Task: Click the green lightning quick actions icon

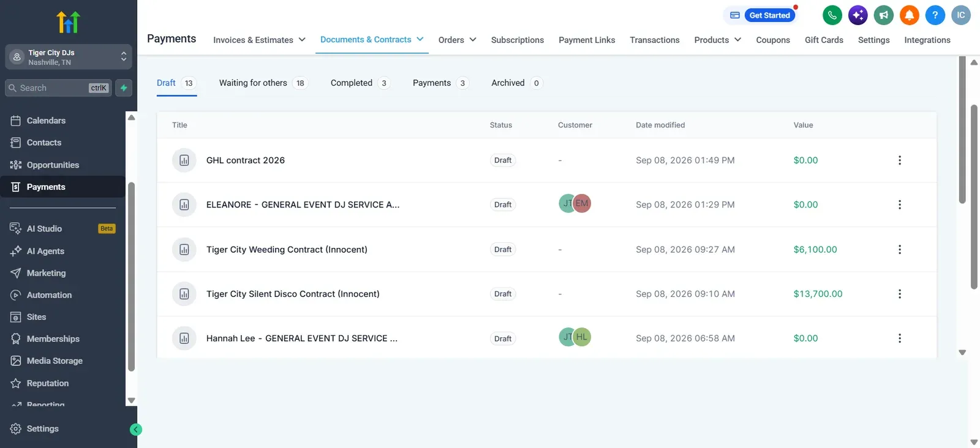Action: pyautogui.click(x=124, y=88)
